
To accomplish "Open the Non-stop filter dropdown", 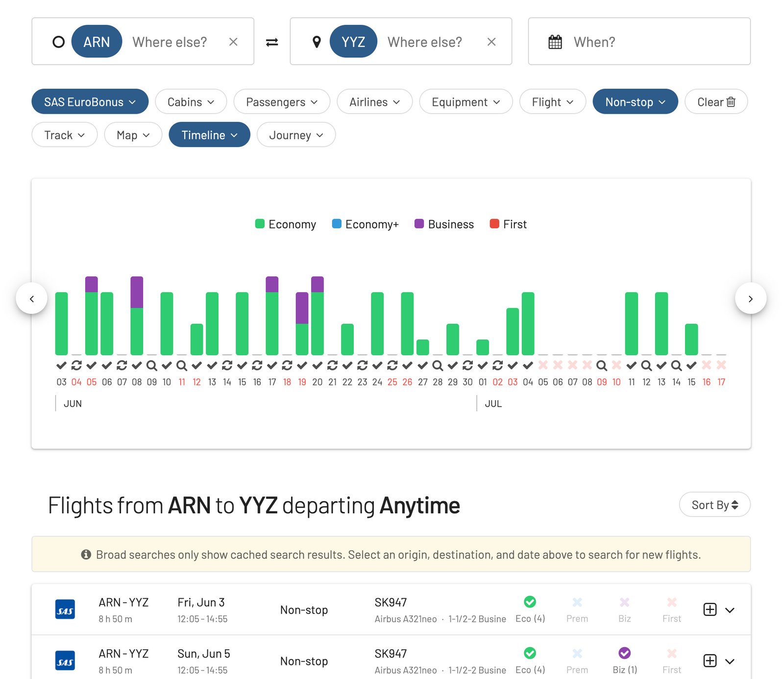I will pyautogui.click(x=636, y=101).
